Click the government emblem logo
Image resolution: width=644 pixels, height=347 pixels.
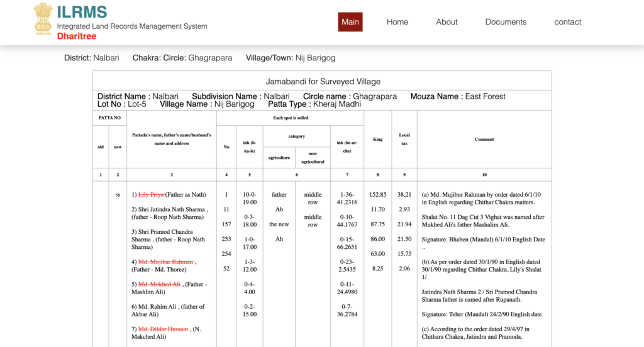coord(43,18)
